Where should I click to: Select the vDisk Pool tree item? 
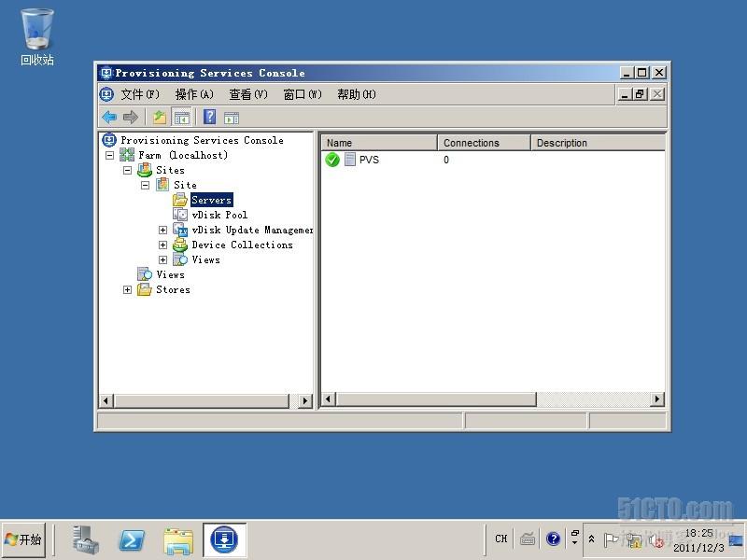(x=219, y=215)
